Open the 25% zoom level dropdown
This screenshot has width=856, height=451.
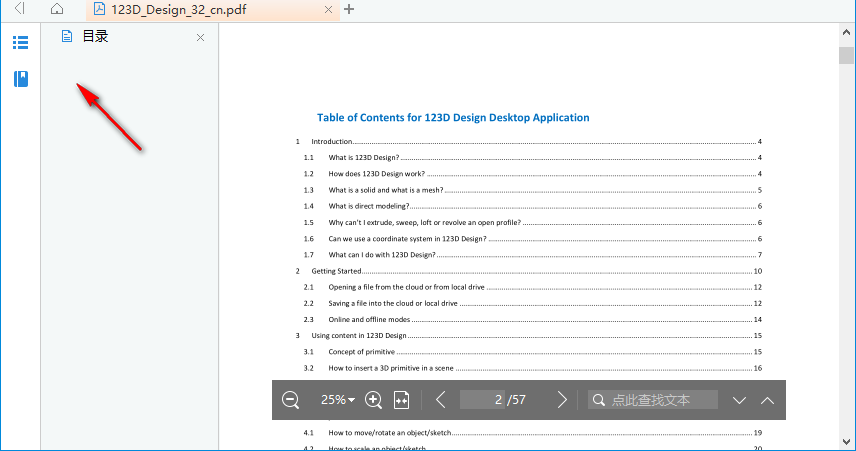338,400
